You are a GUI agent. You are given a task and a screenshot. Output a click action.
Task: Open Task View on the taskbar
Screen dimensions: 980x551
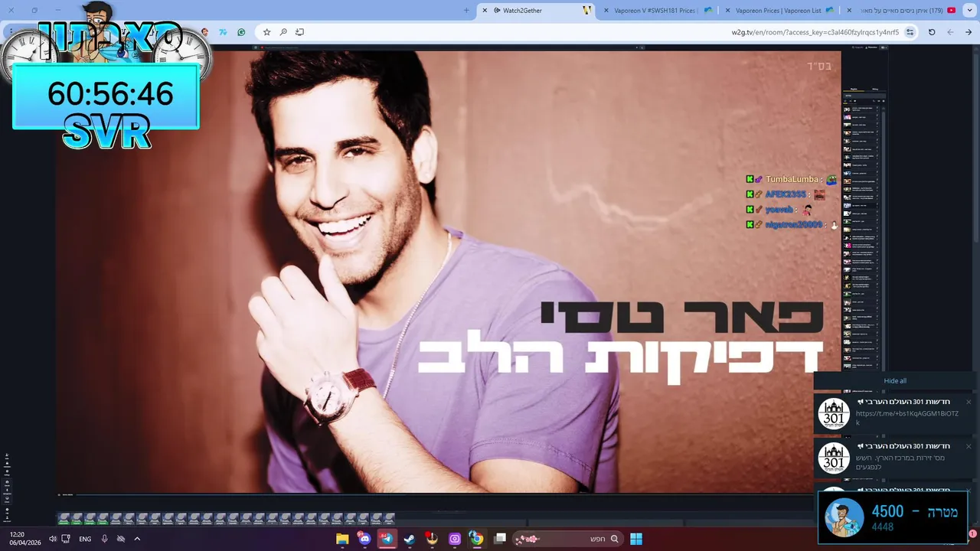coord(500,539)
